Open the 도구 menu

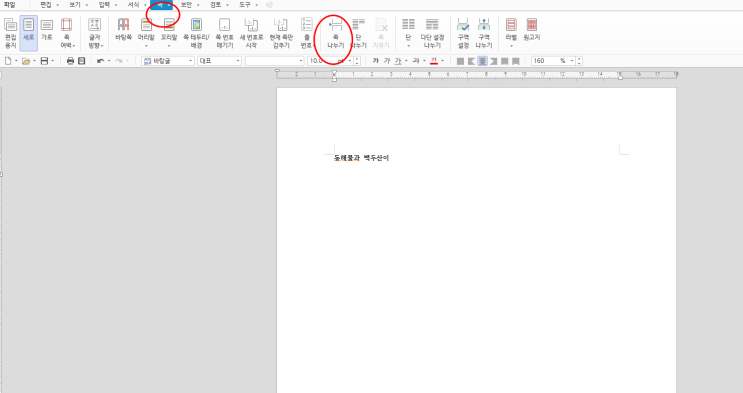245,5
